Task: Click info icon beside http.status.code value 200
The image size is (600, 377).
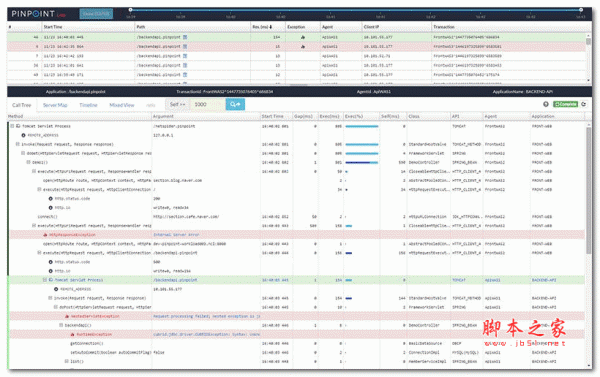Action: [51, 199]
